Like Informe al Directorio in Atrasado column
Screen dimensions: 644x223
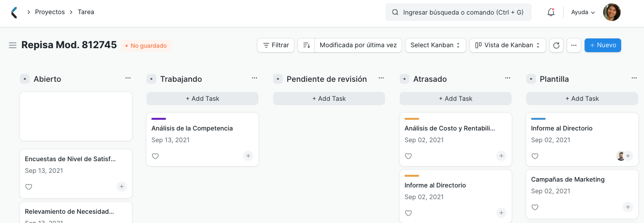[408, 213]
